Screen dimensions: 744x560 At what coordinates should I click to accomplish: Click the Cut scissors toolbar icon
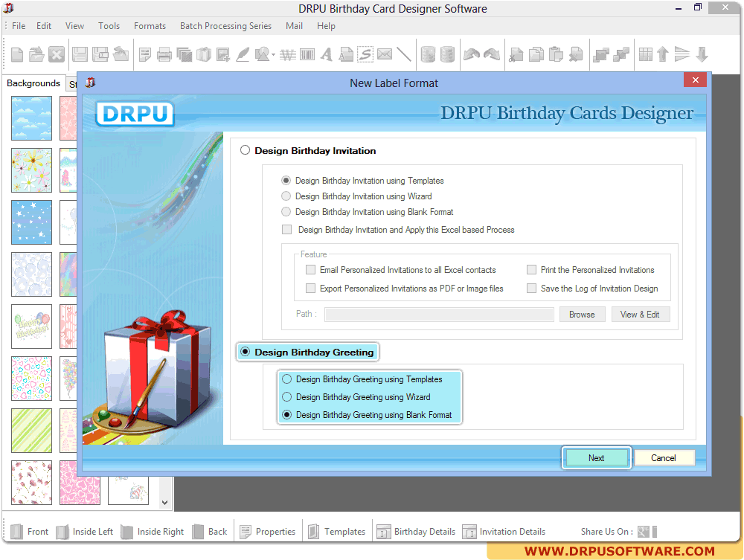[x=516, y=54]
